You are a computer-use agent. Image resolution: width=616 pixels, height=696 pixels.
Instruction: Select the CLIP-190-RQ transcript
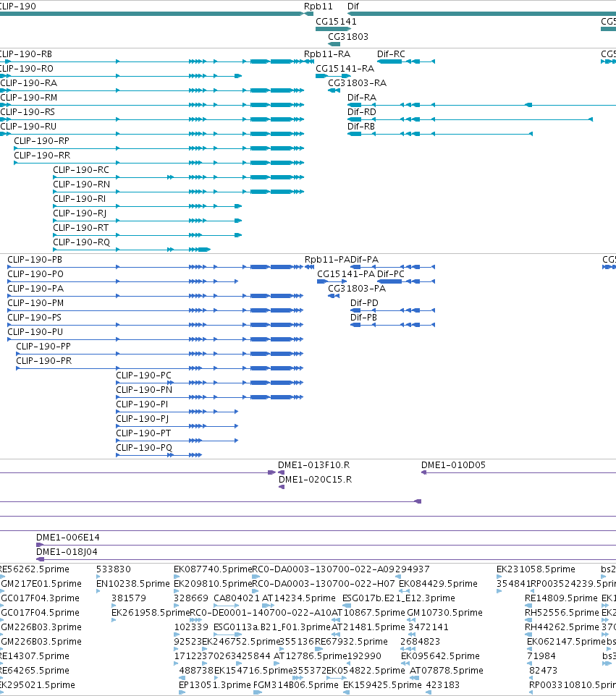(82, 242)
